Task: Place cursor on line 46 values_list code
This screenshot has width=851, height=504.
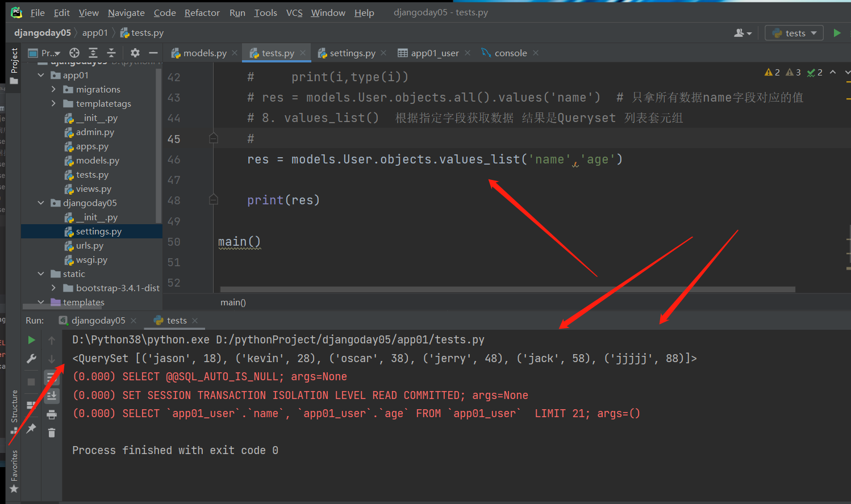Action: coord(435,159)
